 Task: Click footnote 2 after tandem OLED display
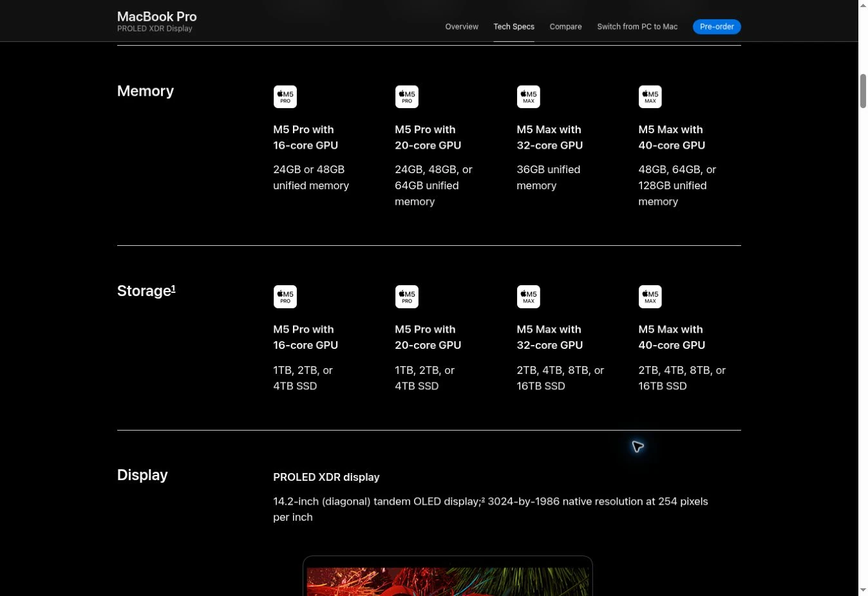[x=483, y=499]
